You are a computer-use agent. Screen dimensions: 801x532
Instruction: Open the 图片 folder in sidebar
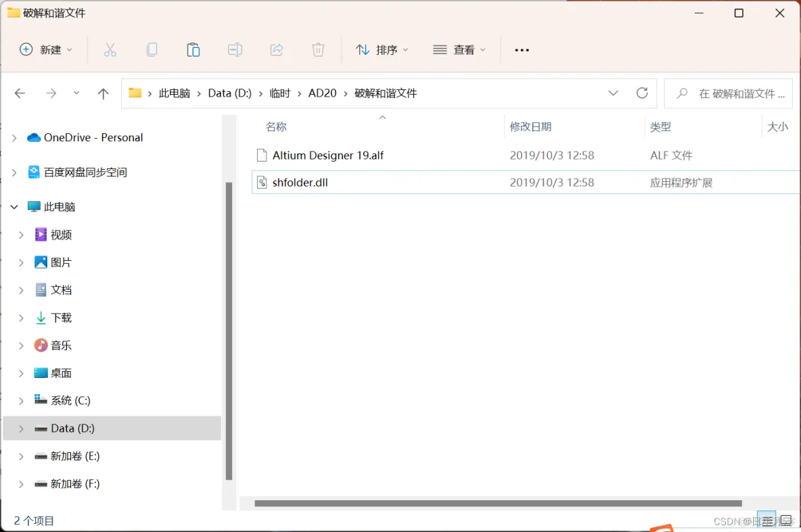point(61,262)
